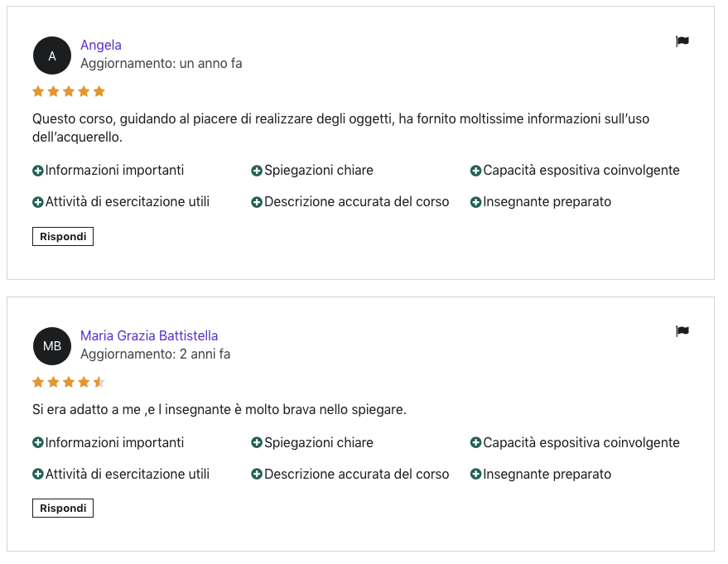Open Angela's profile name link
Screen dimensions: 728x564
101,45
